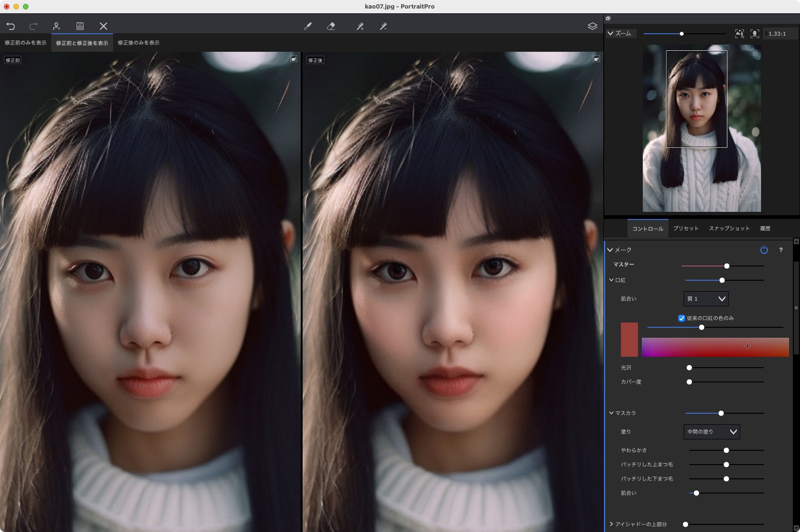800x532 pixels.
Task: Select the 修正前と修正後を表示 view tab
Action: (82, 43)
